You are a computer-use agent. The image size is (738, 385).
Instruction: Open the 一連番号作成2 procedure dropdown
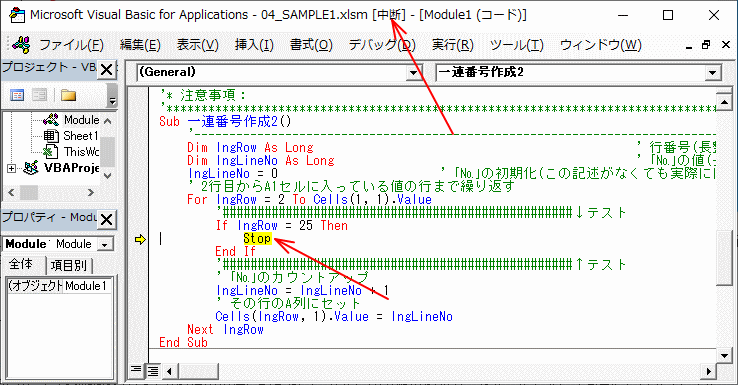click(713, 72)
